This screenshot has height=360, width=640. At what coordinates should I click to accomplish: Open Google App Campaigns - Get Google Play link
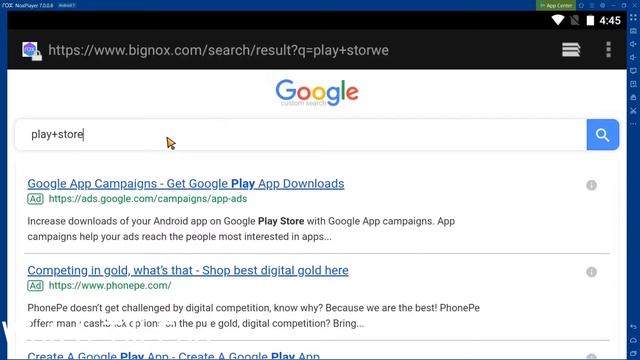(186, 184)
